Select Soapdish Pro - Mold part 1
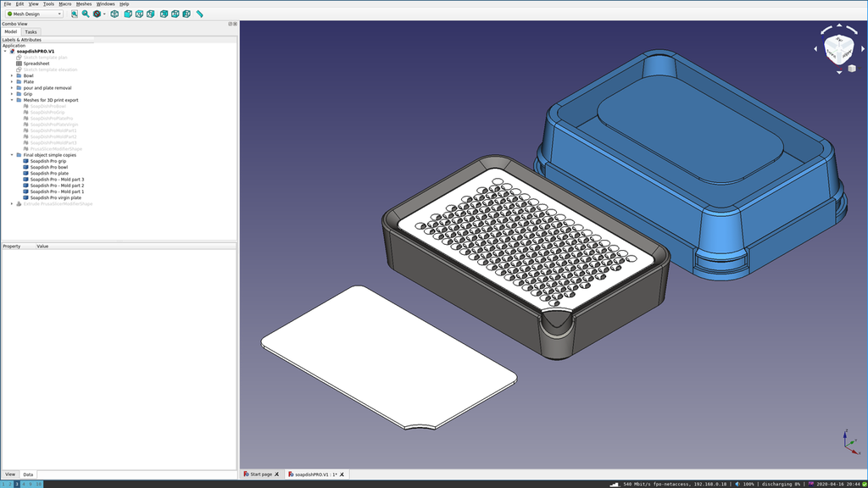This screenshot has width=868, height=488. pyautogui.click(x=57, y=191)
